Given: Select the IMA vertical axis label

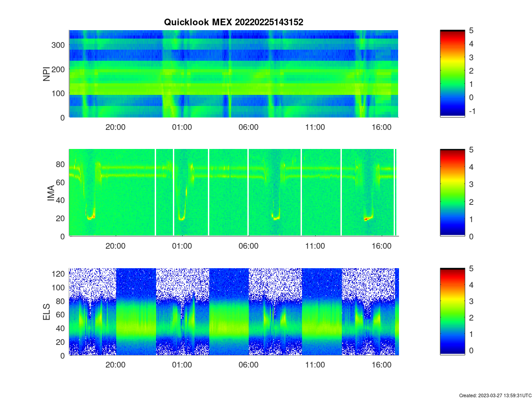Looking at the screenshot, I should pyautogui.click(x=51, y=193).
